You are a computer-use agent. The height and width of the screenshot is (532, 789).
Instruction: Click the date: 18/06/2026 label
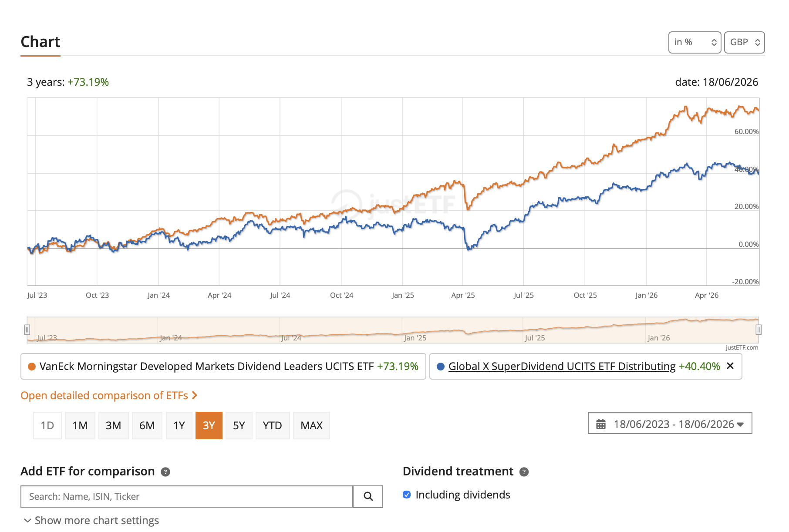point(717,82)
